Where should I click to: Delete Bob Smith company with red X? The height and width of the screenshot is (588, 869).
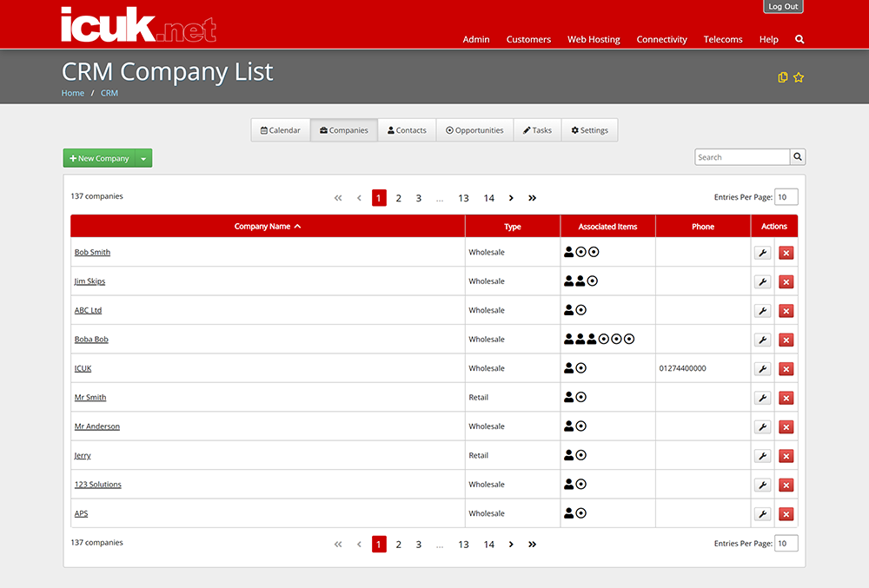coord(786,253)
